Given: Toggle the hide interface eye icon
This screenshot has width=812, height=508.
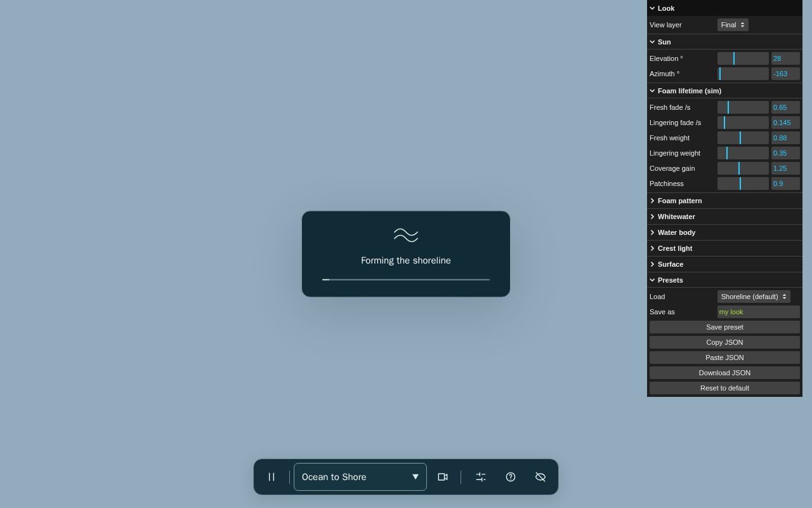Looking at the screenshot, I should tap(540, 477).
